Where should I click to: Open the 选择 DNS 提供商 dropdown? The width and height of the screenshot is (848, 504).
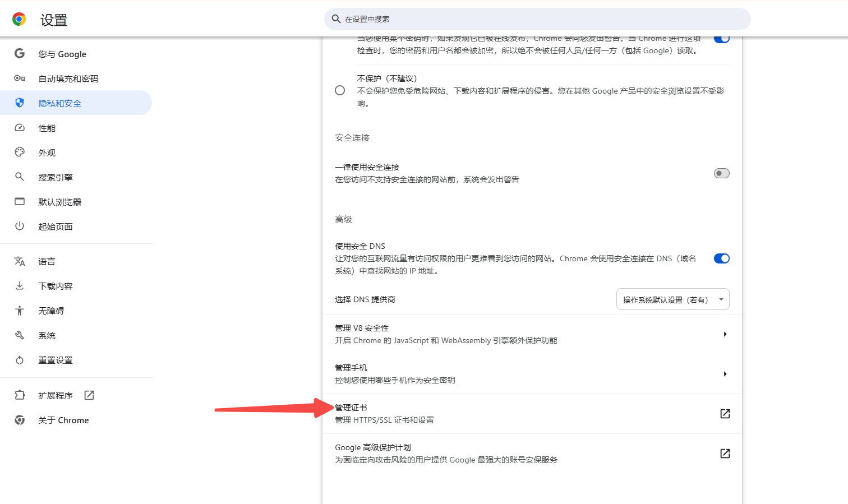click(673, 299)
